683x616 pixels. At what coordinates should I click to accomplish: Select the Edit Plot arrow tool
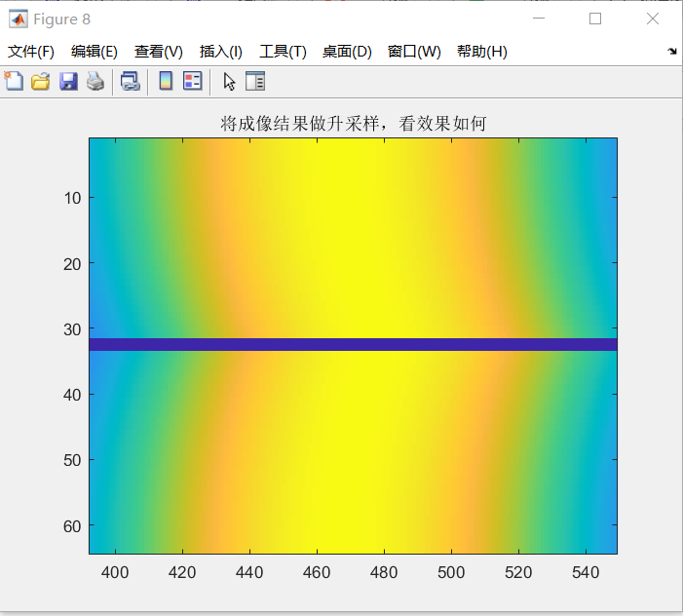coord(229,82)
